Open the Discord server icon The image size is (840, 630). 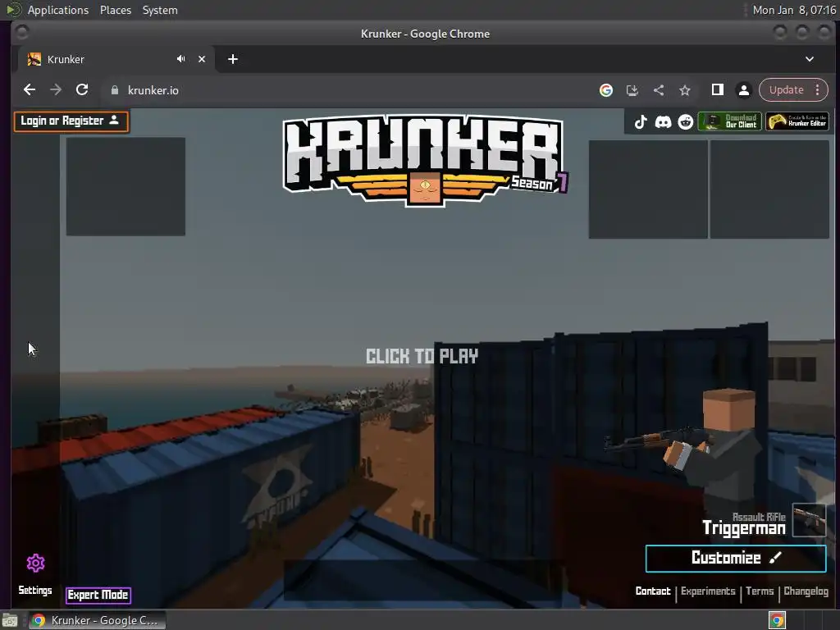(663, 122)
